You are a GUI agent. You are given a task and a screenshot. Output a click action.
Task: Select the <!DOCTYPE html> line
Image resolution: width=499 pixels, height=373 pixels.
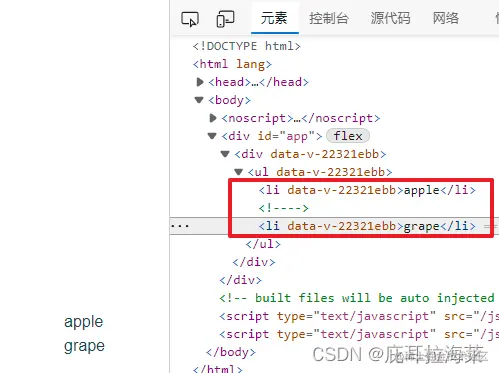point(247,46)
